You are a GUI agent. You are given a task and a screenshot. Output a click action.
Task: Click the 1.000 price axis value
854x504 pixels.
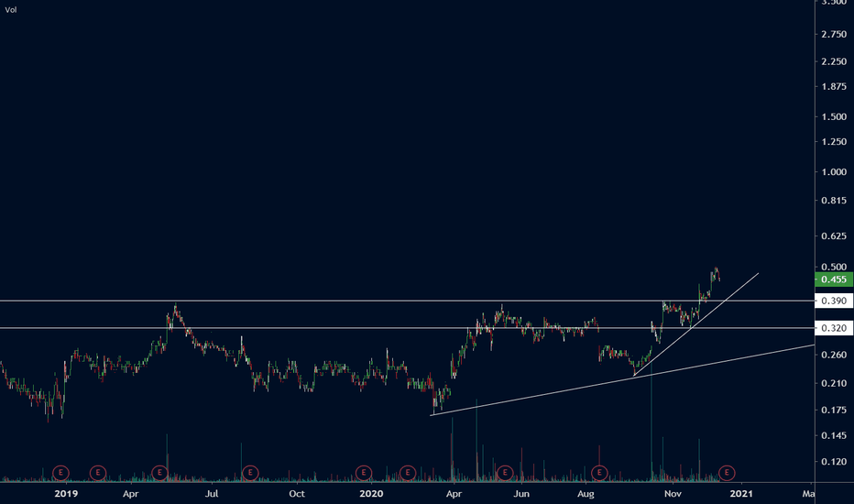coord(834,171)
